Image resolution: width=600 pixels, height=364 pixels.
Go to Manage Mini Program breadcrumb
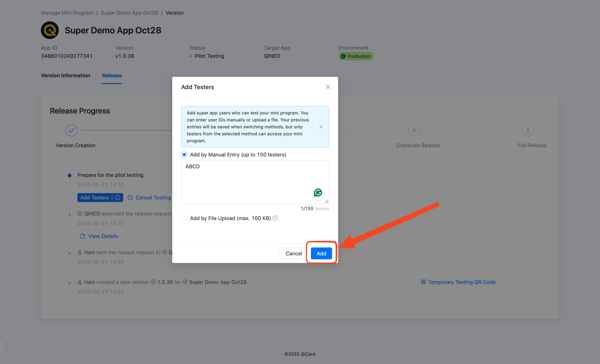67,13
